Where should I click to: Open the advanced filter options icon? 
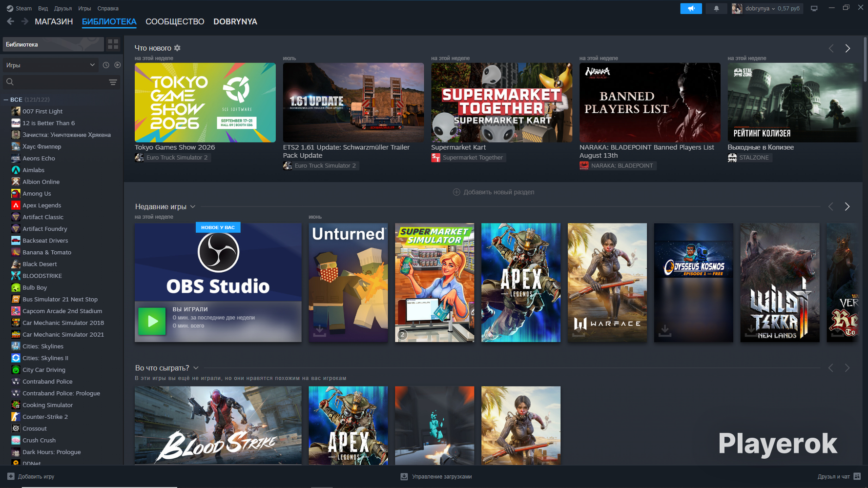(113, 82)
